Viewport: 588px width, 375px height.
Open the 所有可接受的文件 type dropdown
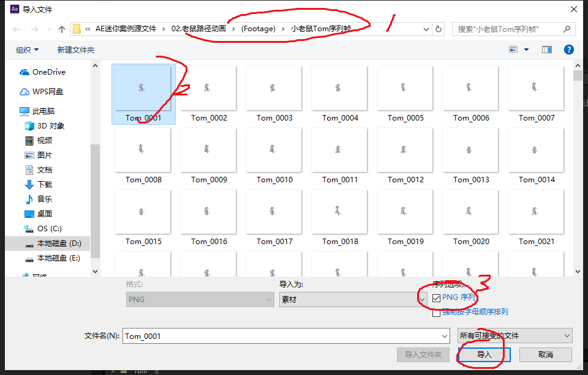point(515,336)
